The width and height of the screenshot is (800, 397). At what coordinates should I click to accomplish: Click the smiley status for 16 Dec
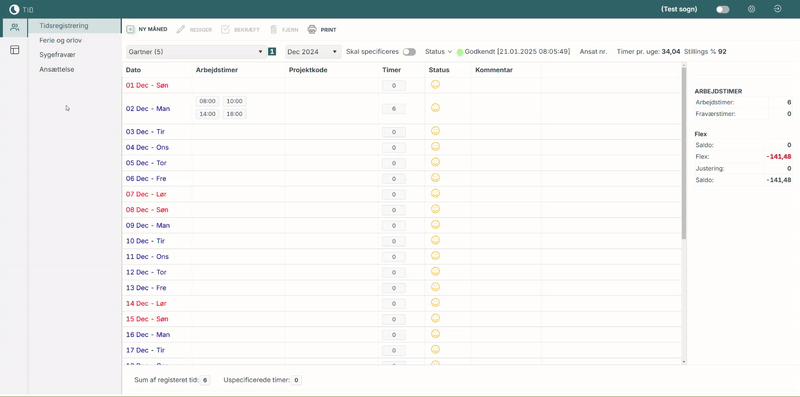point(435,334)
